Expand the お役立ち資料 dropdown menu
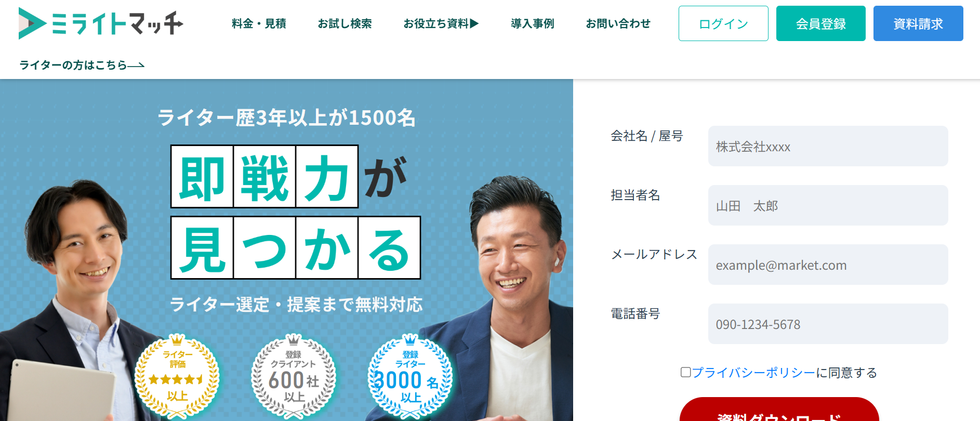Image resolution: width=980 pixels, height=421 pixels. pos(441,23)
